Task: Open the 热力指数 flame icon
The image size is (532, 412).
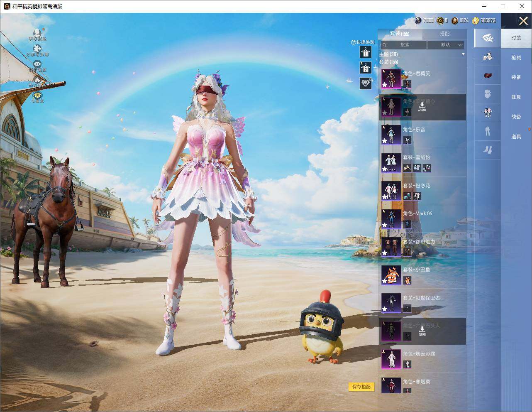Action: tap(37, 79)
